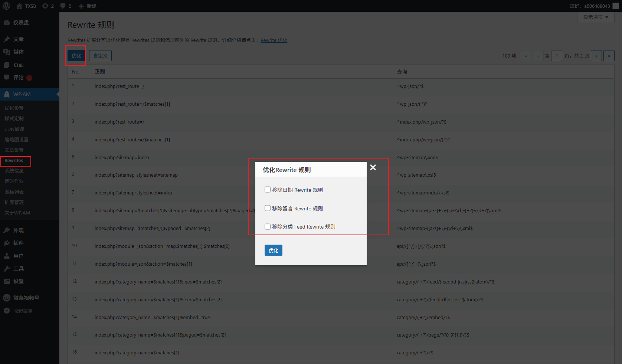Open the updates icon in admin bar

45,6
